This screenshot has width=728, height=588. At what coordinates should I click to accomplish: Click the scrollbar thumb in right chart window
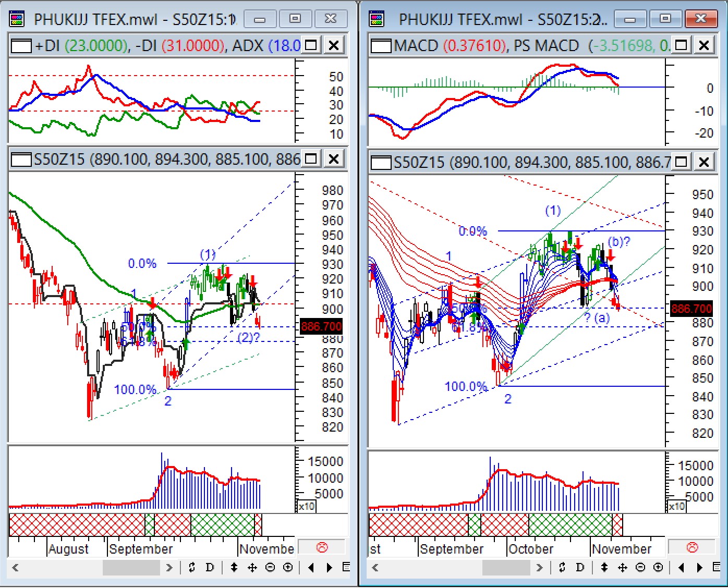506,567
